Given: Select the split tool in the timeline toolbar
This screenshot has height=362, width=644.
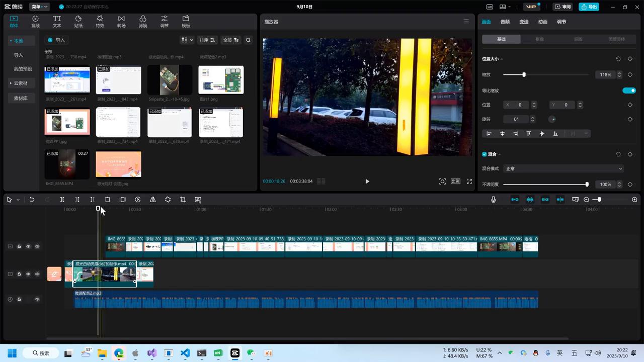Looking at the screenshot, I should click(62, 200).
